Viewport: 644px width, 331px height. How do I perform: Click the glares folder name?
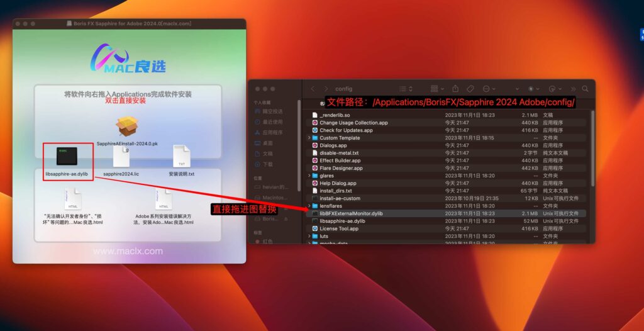(326, 176)
